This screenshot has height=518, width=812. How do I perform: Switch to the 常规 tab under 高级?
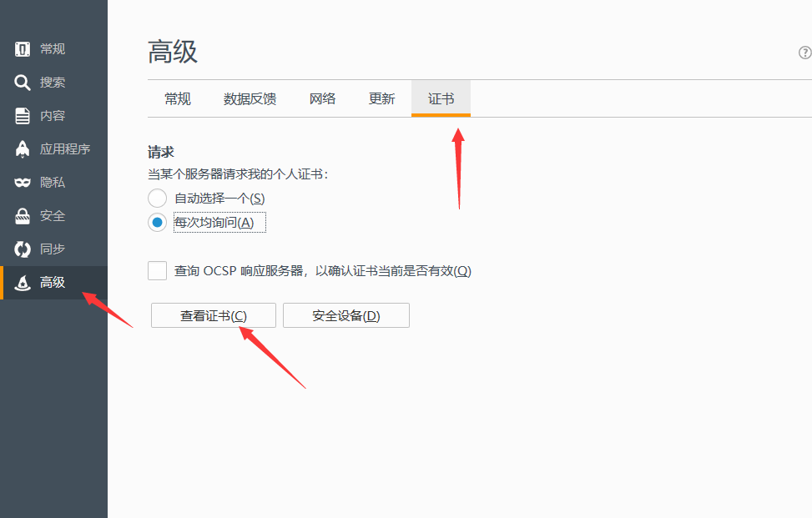coord(178,98)
